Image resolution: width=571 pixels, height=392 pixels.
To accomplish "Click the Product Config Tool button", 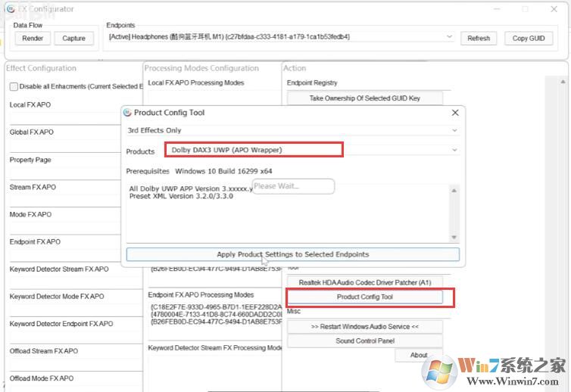I will tap(365, 297).
